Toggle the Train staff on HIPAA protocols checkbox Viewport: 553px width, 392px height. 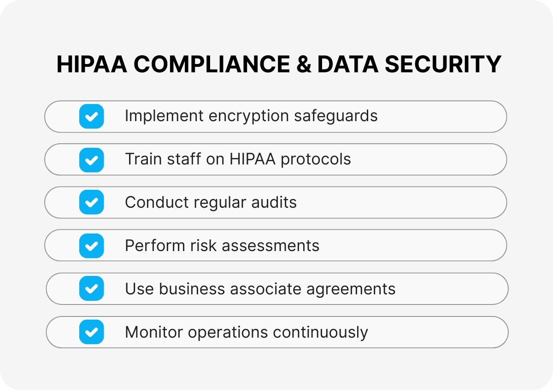tap(91, 159)
